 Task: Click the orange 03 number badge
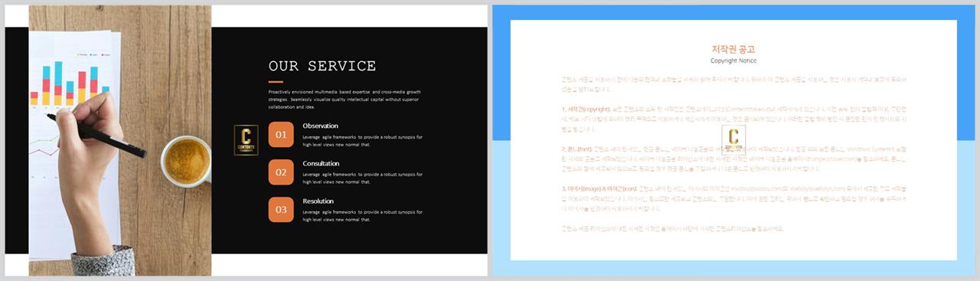281,210
